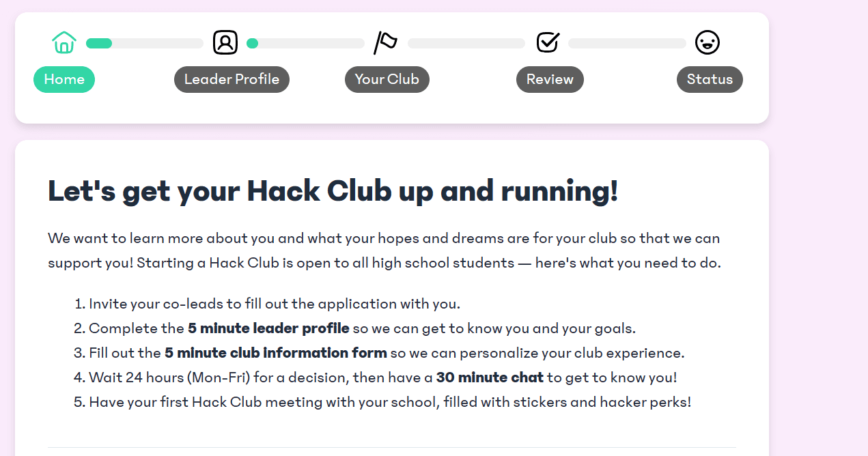Click the green Home house icon
Image resolution: width=868 pixels, height=456 pixels.
(64, 42)
